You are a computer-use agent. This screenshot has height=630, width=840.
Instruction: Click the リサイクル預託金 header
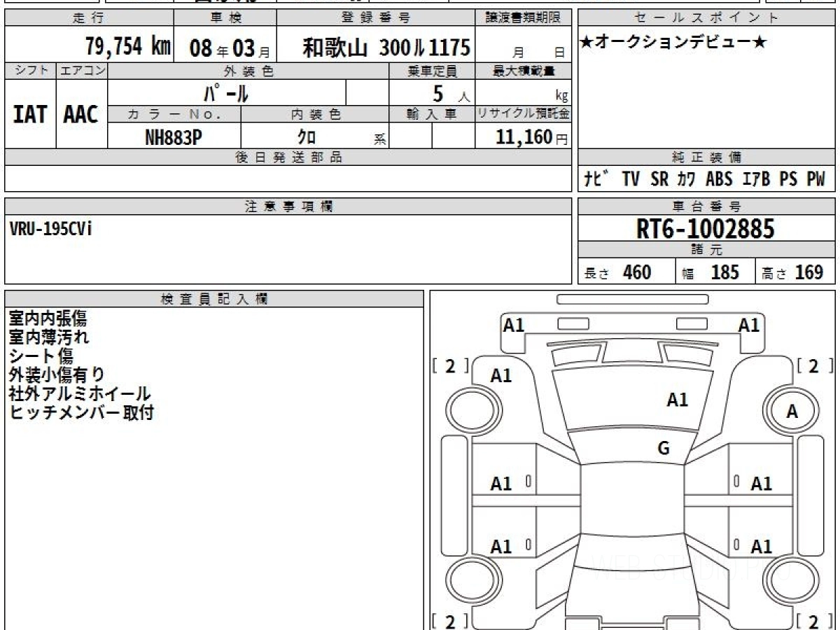[x=524, y=114]
